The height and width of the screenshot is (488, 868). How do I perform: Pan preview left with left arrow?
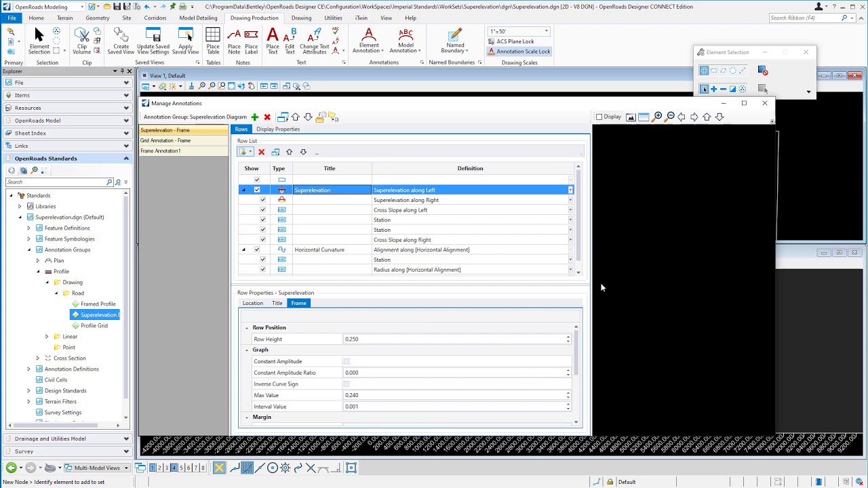click(682, 117)
